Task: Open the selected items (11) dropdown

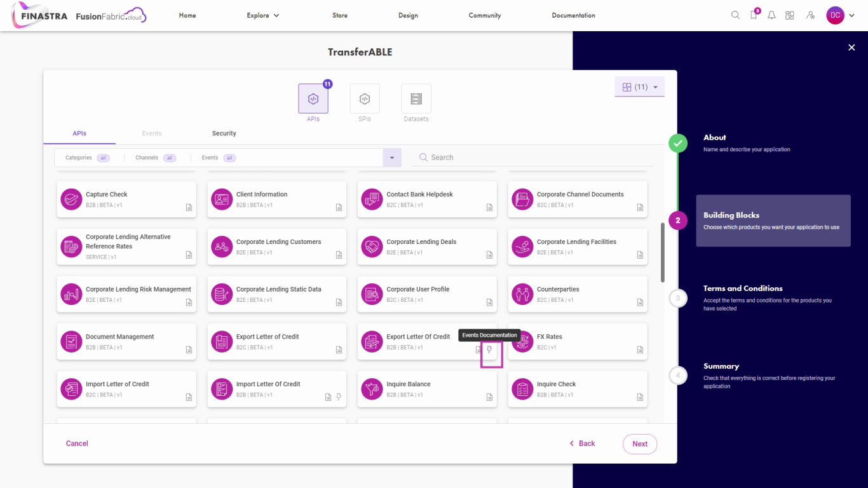Action: pyautogui.click(x=640, y=87)
